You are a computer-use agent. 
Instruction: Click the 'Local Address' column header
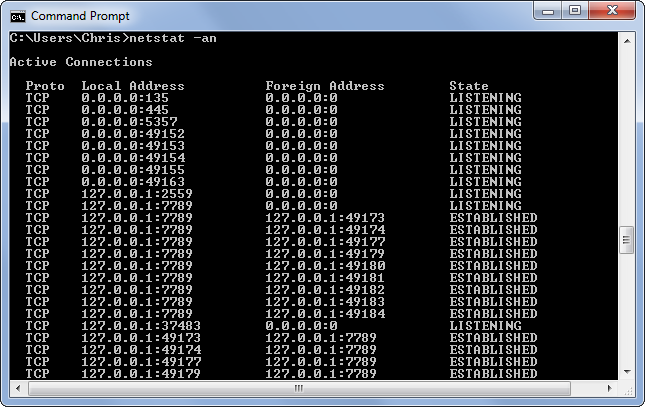point(133,86)
